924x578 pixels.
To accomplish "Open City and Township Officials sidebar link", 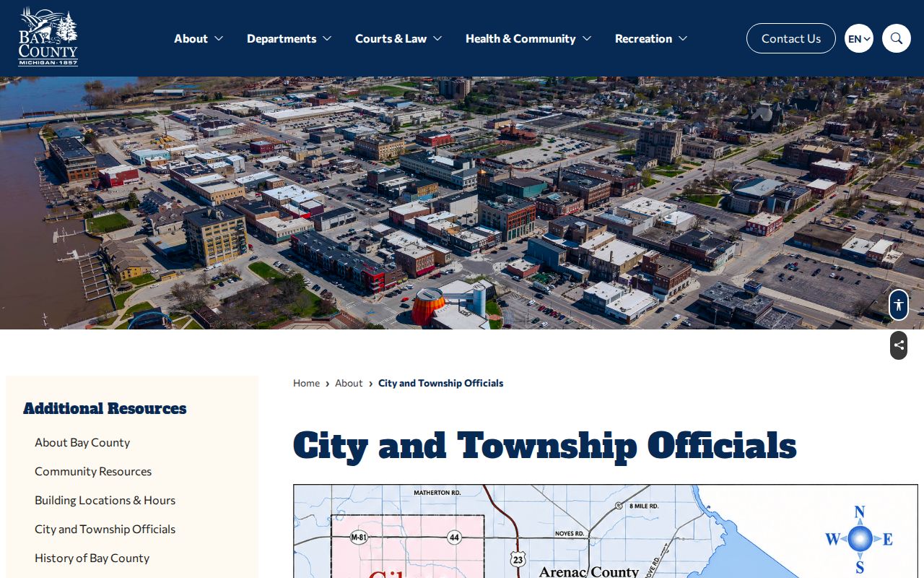I will pyautogui.click(x=105, y=529).
